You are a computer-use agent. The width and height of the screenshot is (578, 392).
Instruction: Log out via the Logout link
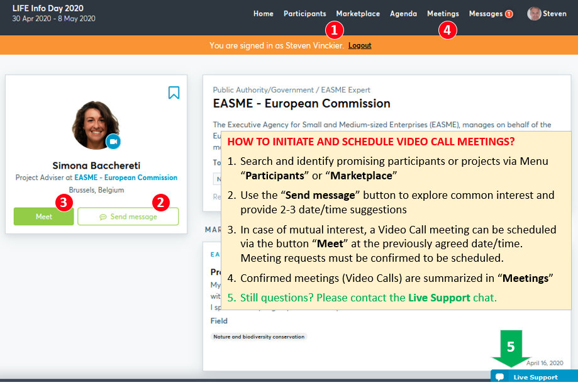click(359, 45)
